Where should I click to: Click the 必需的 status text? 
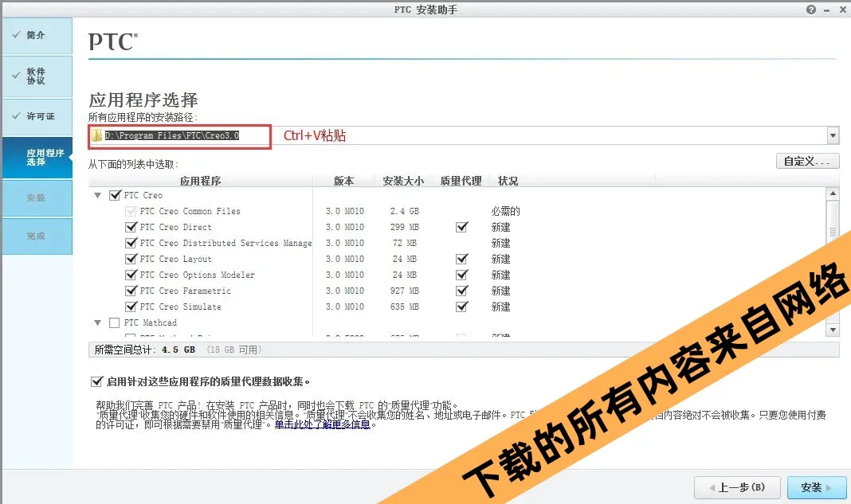pyautogui.click(x=505, y=211)
